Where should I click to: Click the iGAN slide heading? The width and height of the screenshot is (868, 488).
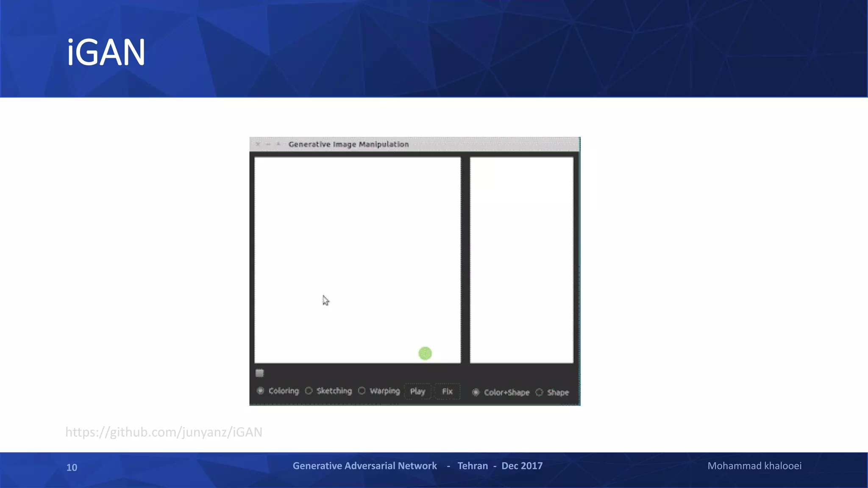(106, 52)
